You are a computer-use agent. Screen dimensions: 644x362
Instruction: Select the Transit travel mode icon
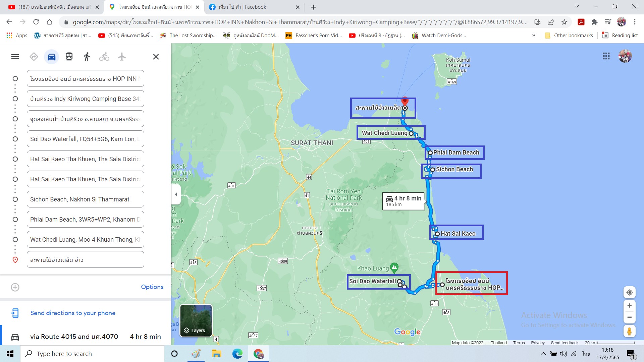point(69,57)
